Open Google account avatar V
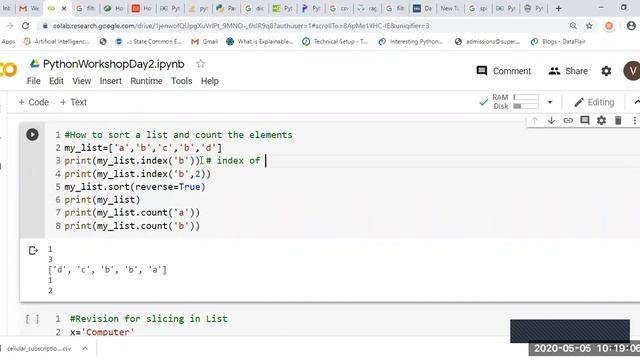The width and height of the screenshot is (640, 360). click(632, 71)
